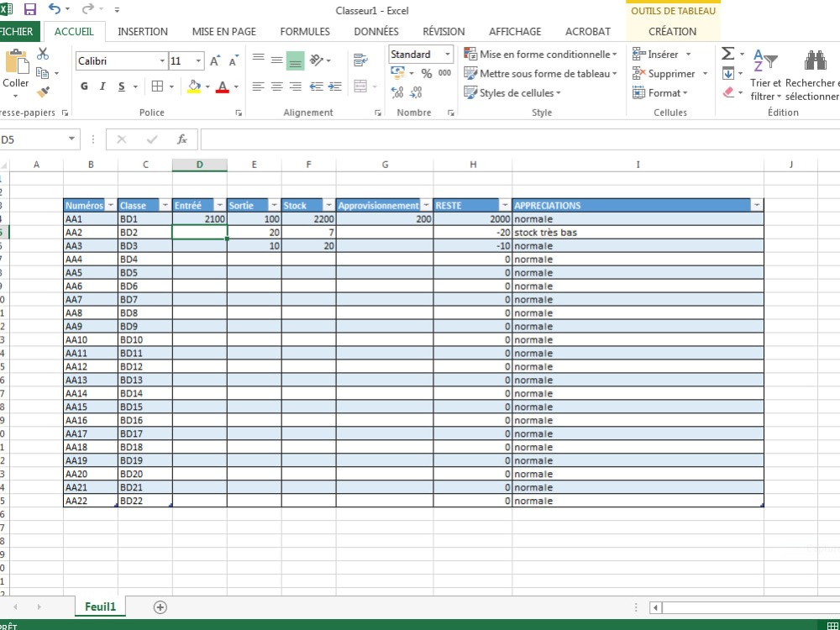The height and width of the screenshot is (630, 840).
Task: Switch to the INSERTION tab
Action: 143,32
